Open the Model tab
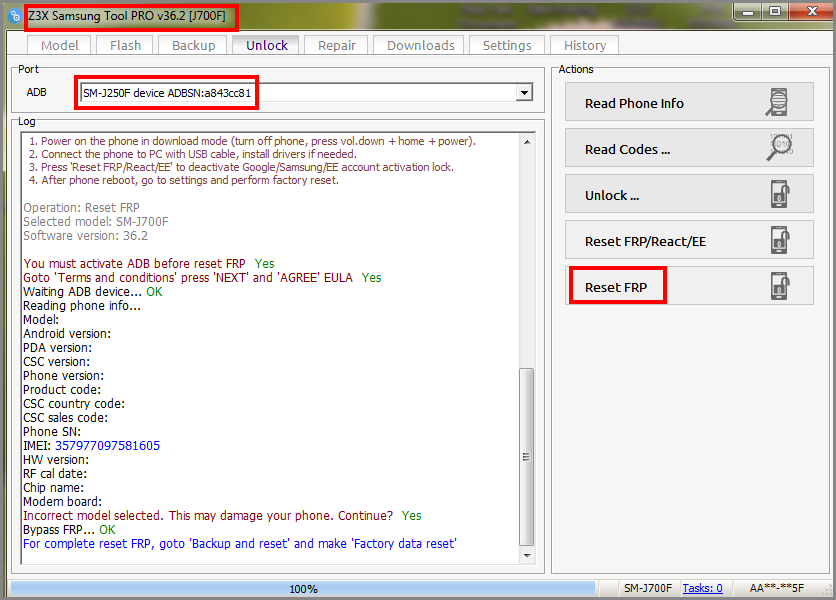This screenshot has height=600, width=836. point(59,45)
